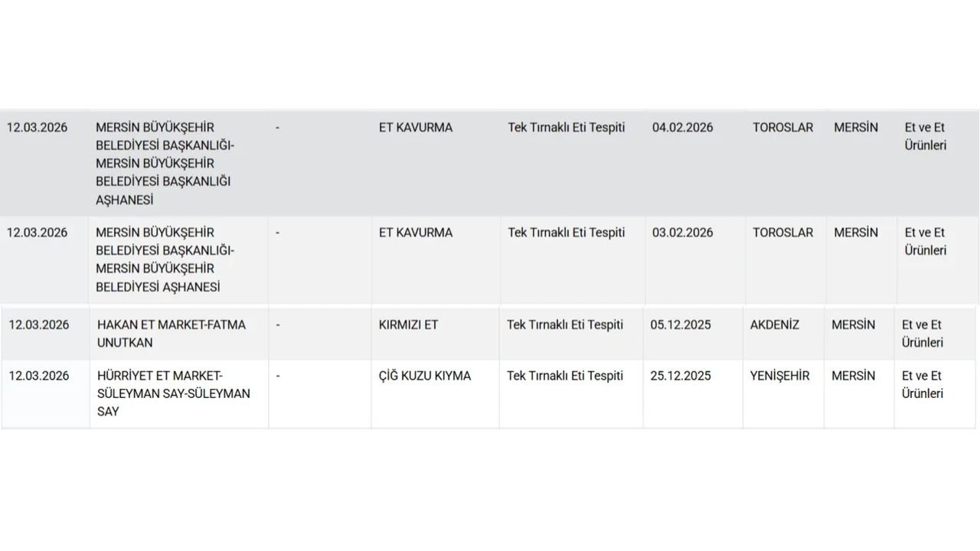Select TOROSLAR in the 03.02.2026 row
This screenshot has height=551, width=980.
coord(782,233)
